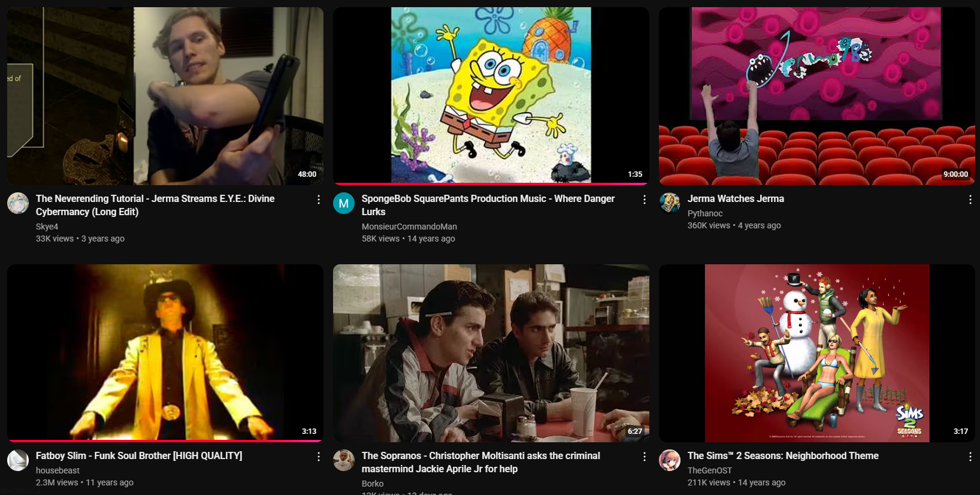Image resolution: width=980 pixels, height=495 pixels.
Task: Open title 'The Sims 2 Seasons: Neighborhood Theme'
Action: click(783, 455)
